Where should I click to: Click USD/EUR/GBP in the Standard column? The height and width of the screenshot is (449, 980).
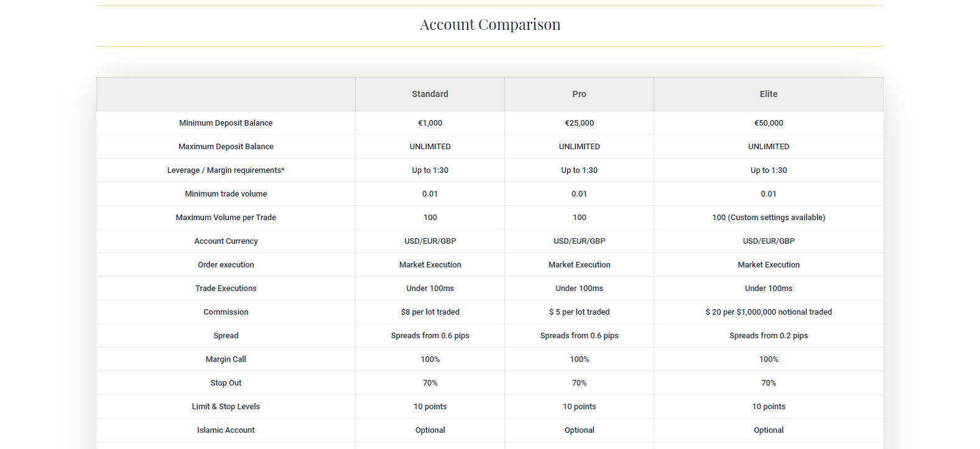click(x=430, y=241)
